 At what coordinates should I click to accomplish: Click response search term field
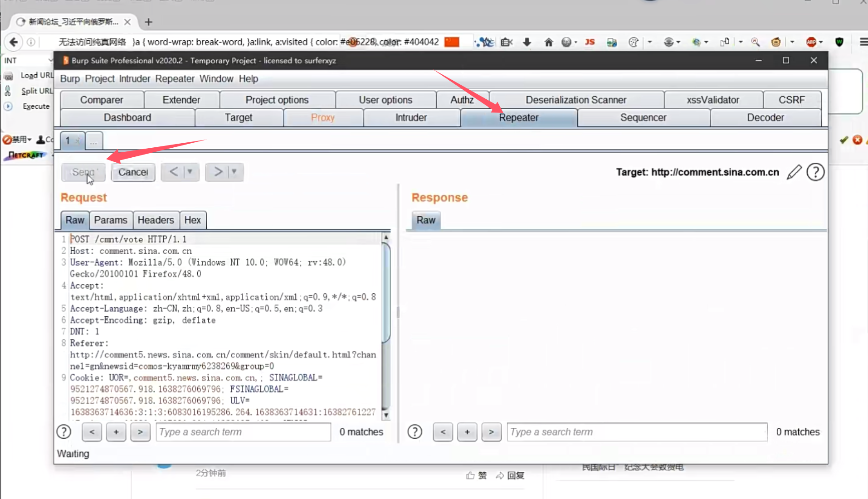click(x=637, y=432)
